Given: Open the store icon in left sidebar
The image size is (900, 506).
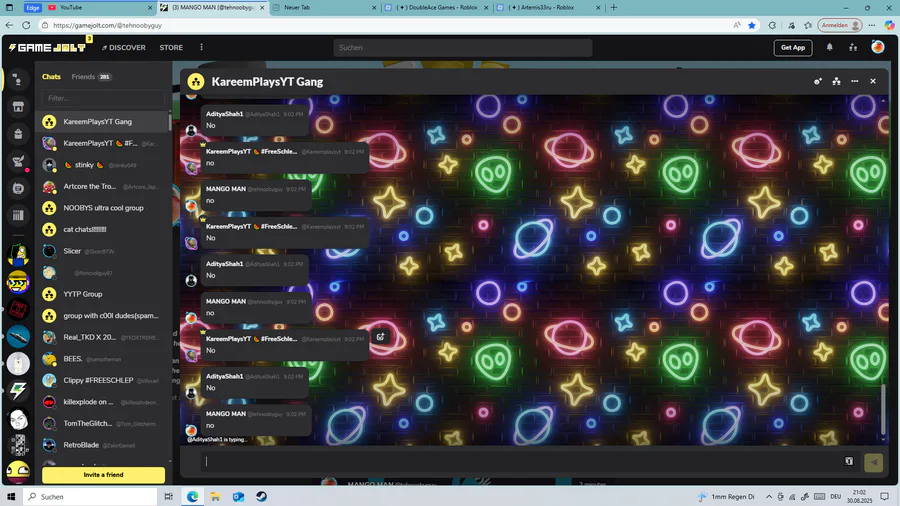Looking at the screenshot, I should pos(18,107).
